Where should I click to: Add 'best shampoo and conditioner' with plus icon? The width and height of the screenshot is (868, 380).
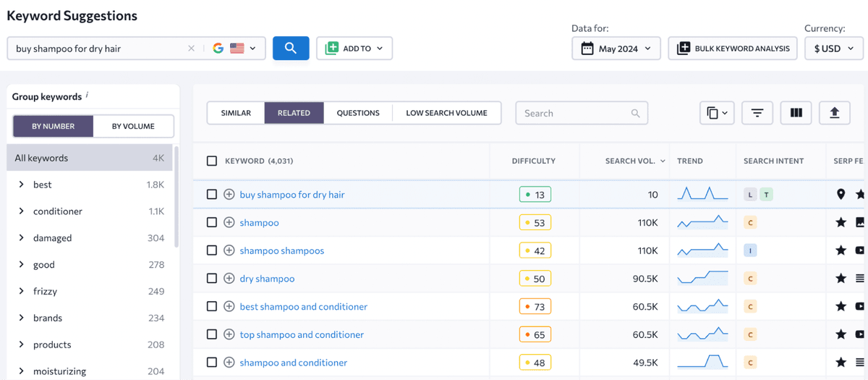click(x=229, y=306)
